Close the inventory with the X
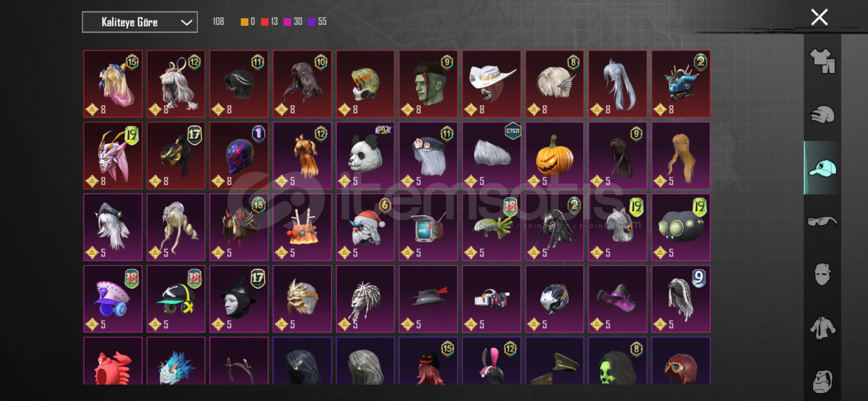The width and height of the screenshot is (868, 401). coord(819,17)
